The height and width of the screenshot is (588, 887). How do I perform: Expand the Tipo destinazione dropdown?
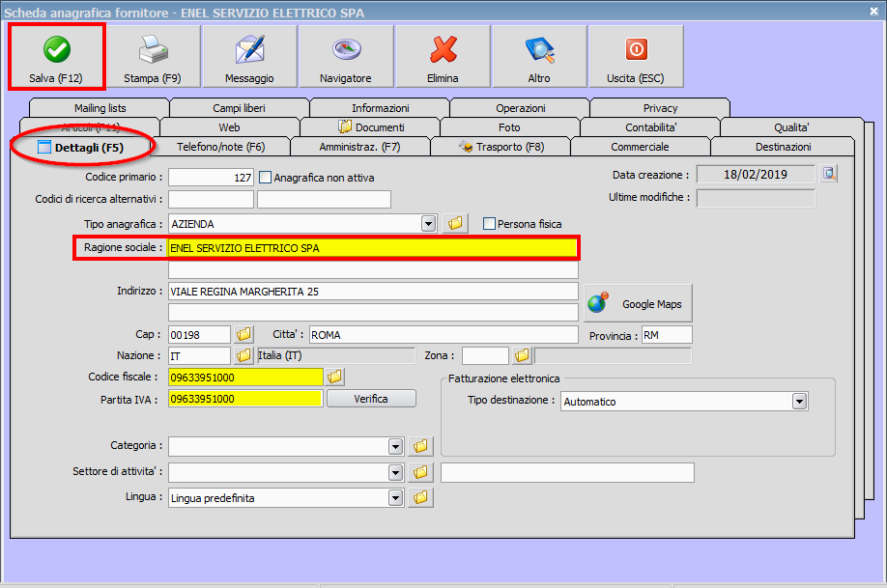(799, 402)
